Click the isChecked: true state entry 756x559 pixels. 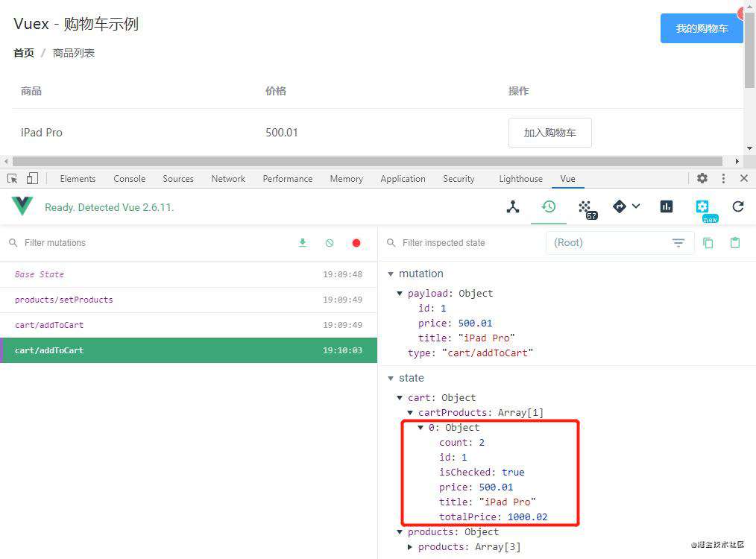[x=482, y=473]
